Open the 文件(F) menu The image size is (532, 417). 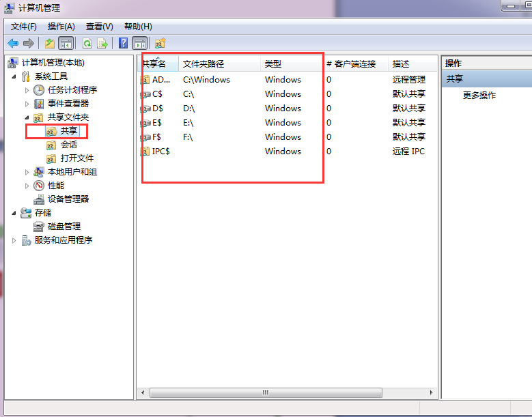(x=23, y=27)
